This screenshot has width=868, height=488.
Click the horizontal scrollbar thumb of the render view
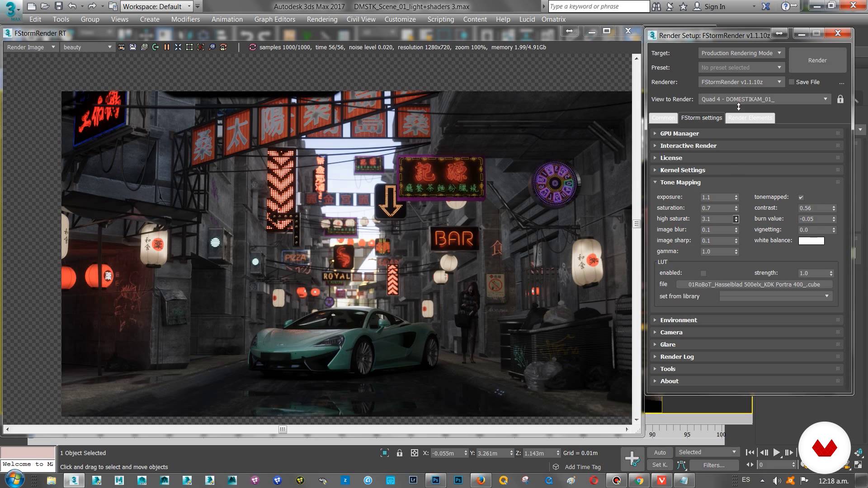coord(283,429)
